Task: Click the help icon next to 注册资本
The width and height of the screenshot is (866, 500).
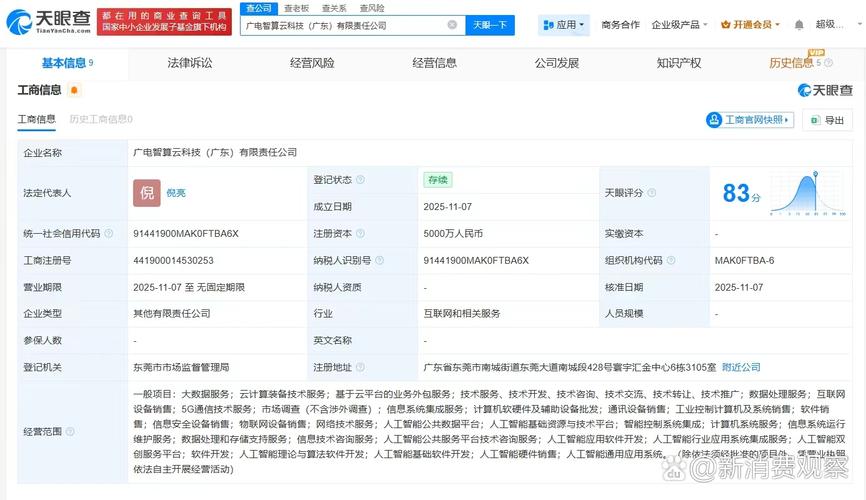Action: coord(360,234)
